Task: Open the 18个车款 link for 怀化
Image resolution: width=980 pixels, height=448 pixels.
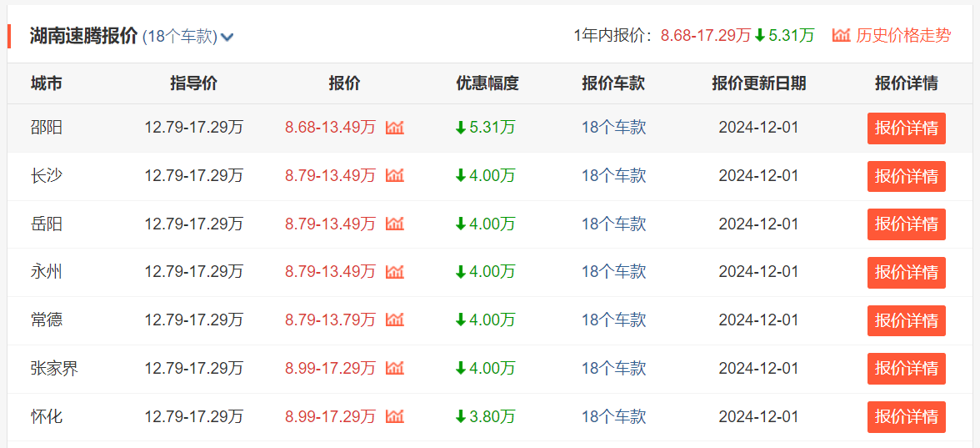Action: 613,416
